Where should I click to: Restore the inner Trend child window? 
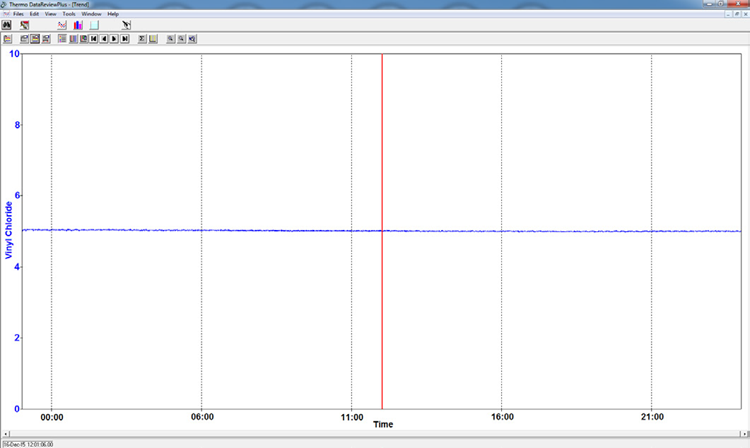pyautogui.click(x=737, y=14)
